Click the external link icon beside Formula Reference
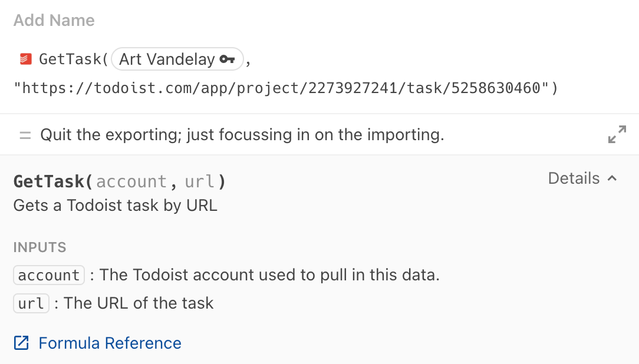The width and height of the screenshot is (639, 364). coord(21,343)
